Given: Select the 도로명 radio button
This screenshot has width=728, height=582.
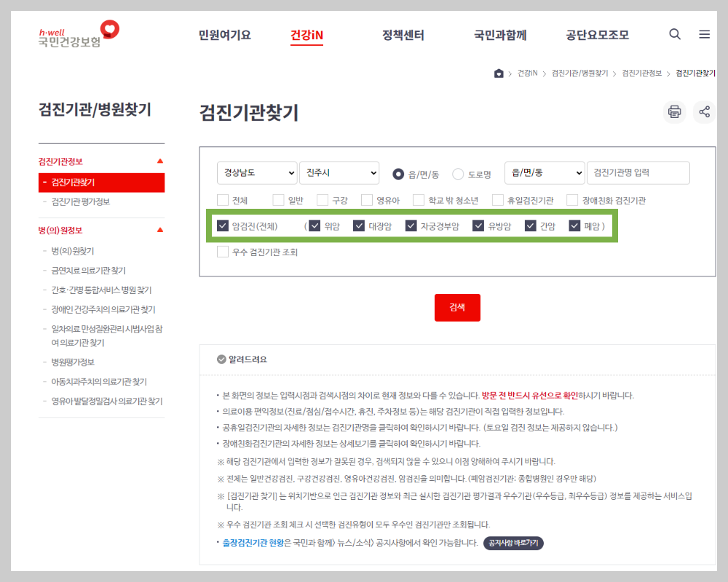Looking at the screenshot, I should (x=458, y=174).
